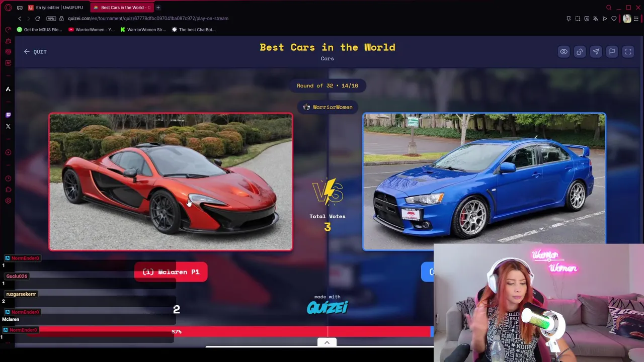Open Settings gear in sidebar
644x362 pixels.
[x=8, y=201]
